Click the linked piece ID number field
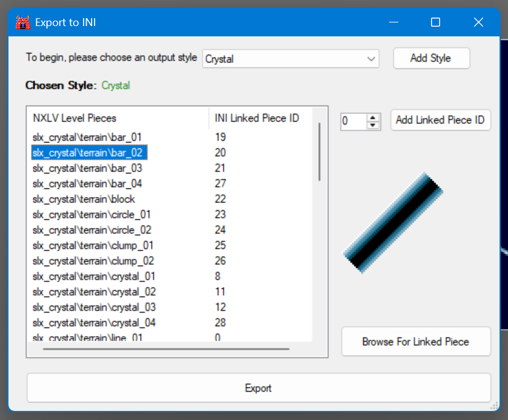Screen dimensions: 508x420 pyautogui.click(x=353, y=121)
